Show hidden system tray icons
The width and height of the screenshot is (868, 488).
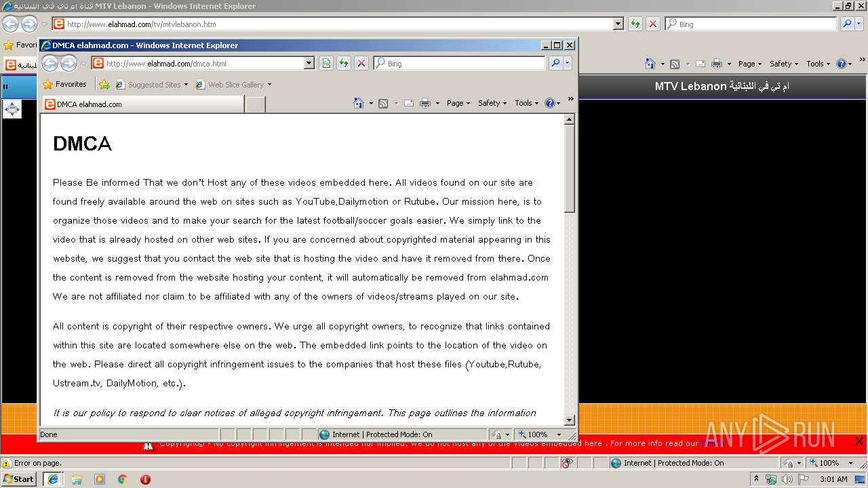tap(757, 479)
